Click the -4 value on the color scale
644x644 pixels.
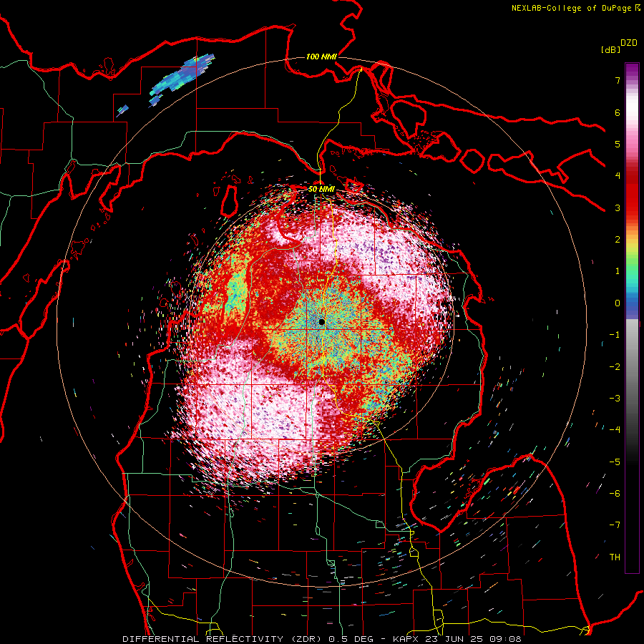pos(615,430)
